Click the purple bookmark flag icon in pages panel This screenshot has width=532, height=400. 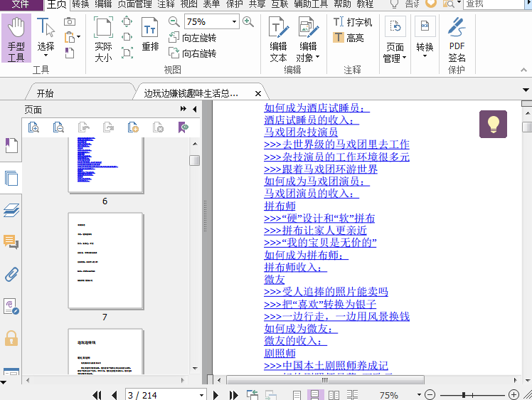tap(183, 127)
